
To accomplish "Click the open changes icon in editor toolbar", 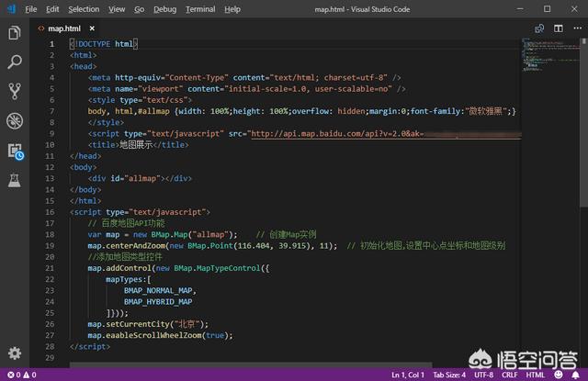I will 539,28.
